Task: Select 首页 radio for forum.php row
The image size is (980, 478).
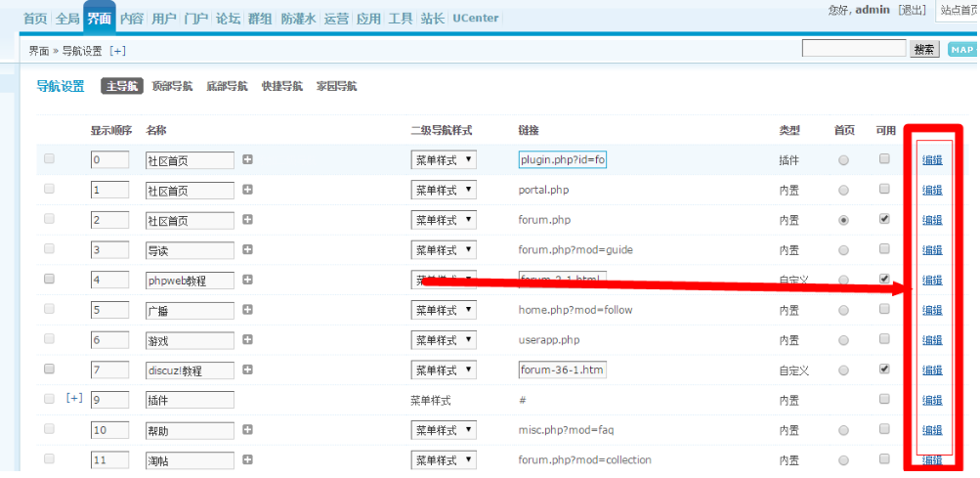Action: (x=844, y=220)
